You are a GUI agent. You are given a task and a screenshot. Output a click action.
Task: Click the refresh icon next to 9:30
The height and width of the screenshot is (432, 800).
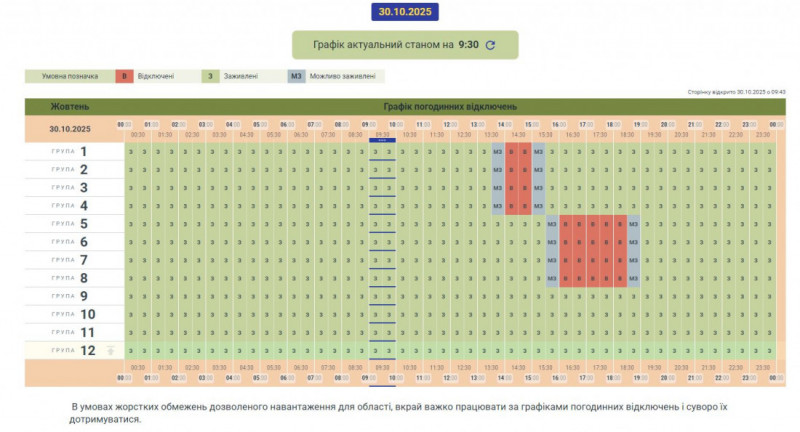[490, 45]
